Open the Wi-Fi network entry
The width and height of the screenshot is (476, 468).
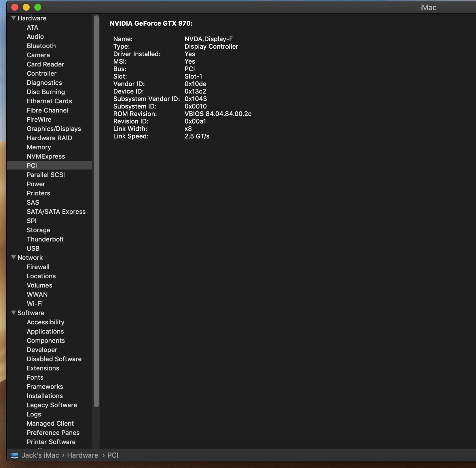(35, 304)
